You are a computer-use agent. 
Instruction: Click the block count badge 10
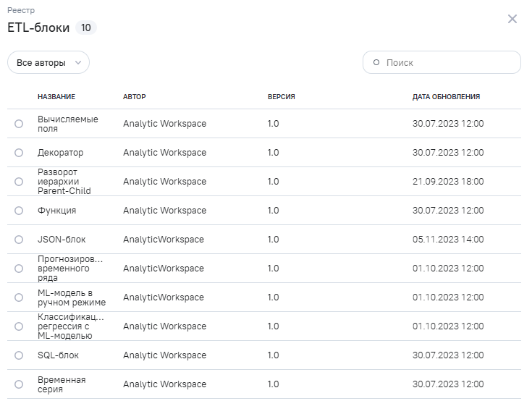(86, 28)
